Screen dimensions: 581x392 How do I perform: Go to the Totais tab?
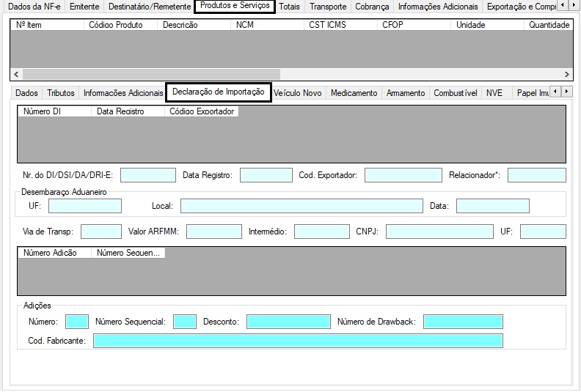pos(289,7)
